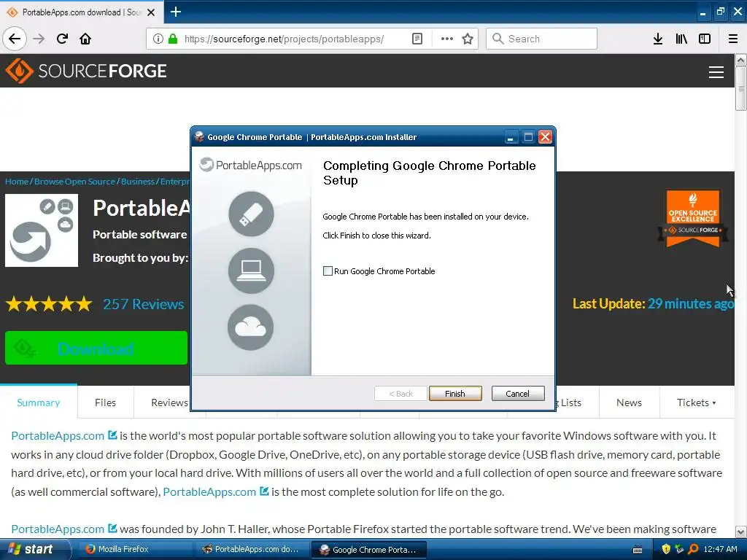Open the SourceForge site hamburger menu
Viewport: 747px width, 560px height.
[x=716, y=72]
